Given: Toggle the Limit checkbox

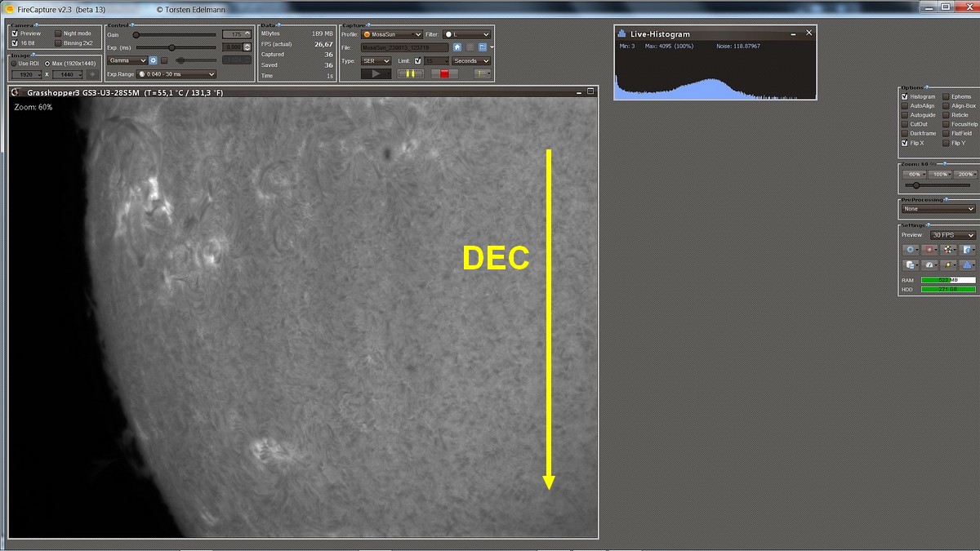Looking at the screenshot, I should (x=418, y=60).
